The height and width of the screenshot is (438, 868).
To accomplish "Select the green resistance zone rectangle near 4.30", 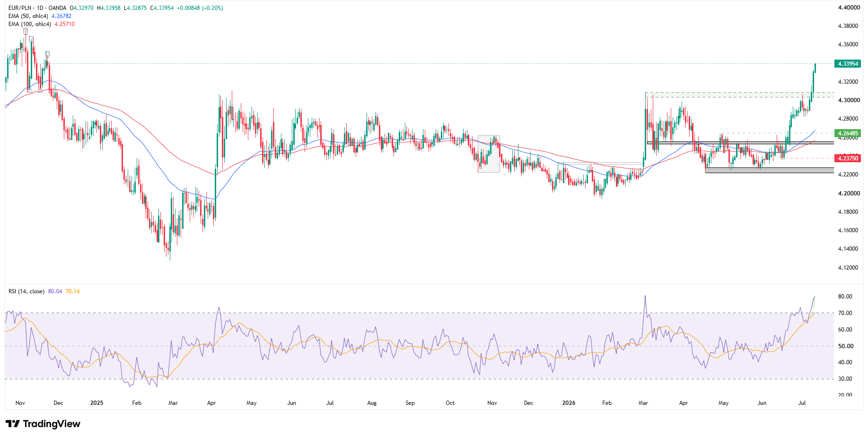I will pyautogui.click(x=739, y=95).
